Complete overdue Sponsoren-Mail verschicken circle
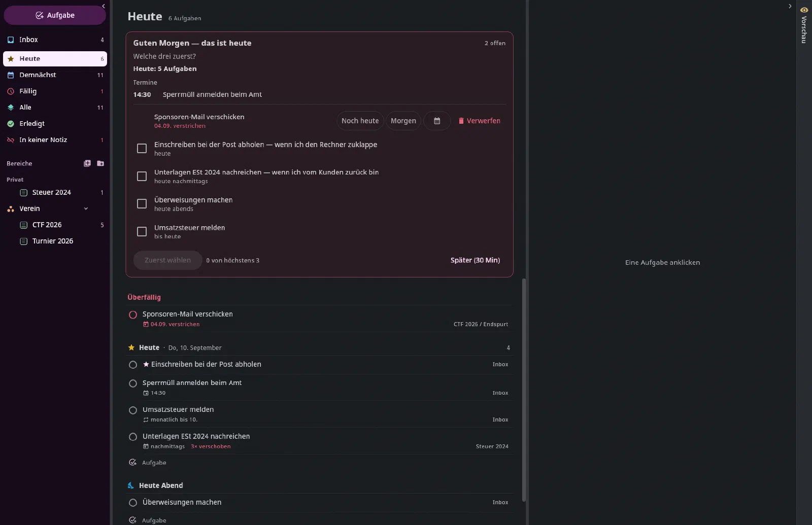Viewport: 812px width, 525px height. tap(133, 314)
